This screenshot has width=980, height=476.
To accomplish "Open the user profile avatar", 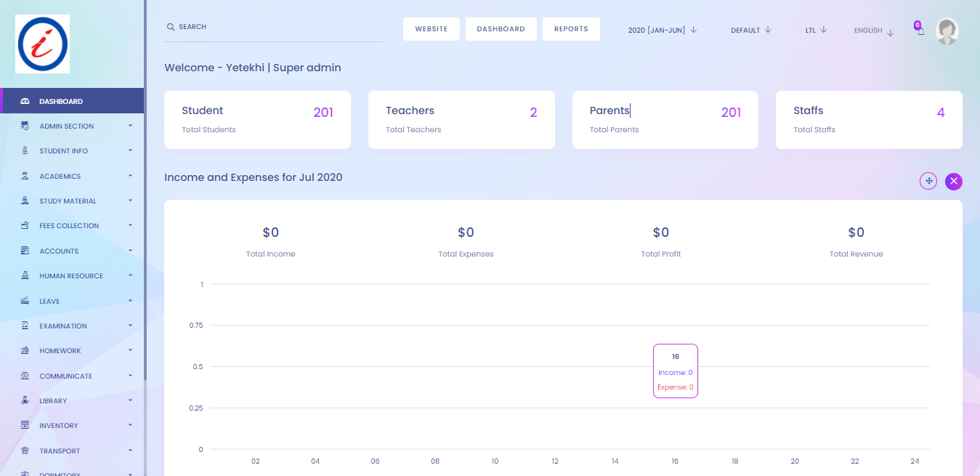I will tap(947, 31).
